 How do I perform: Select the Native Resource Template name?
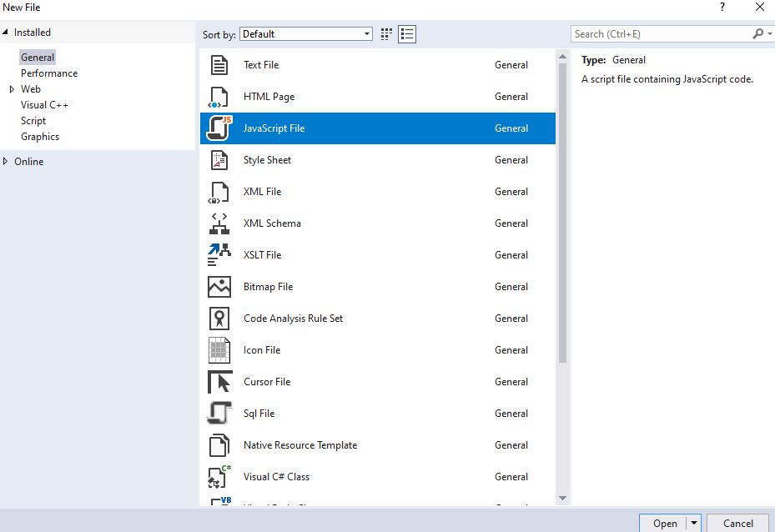pos(300,445)
